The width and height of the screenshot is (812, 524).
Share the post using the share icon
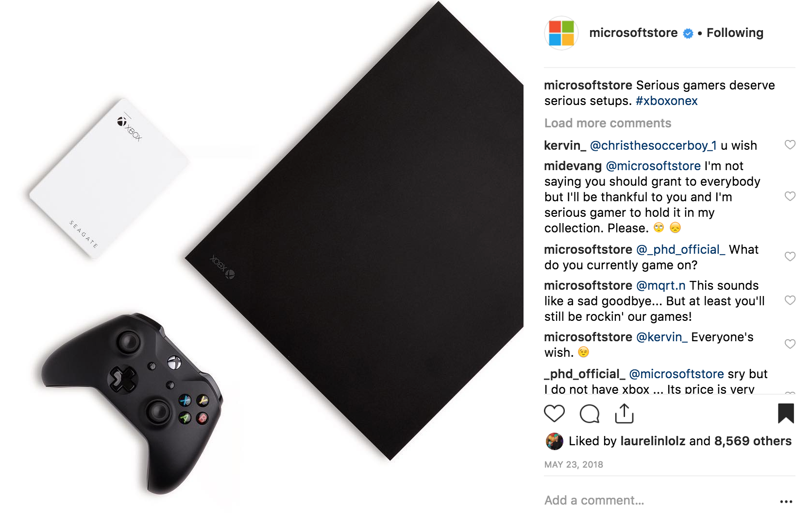pyautogui.click(x=624, y=414)
